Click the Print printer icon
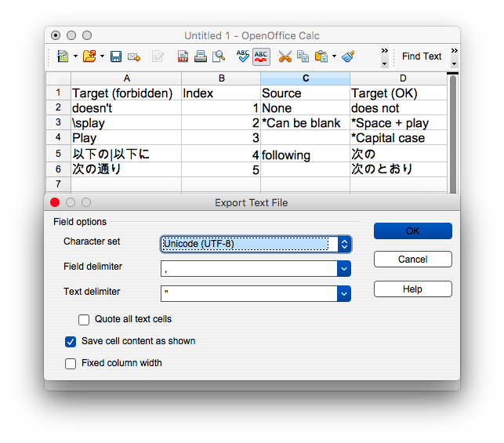This screenshot has height=443, width=504. [201, 56]
